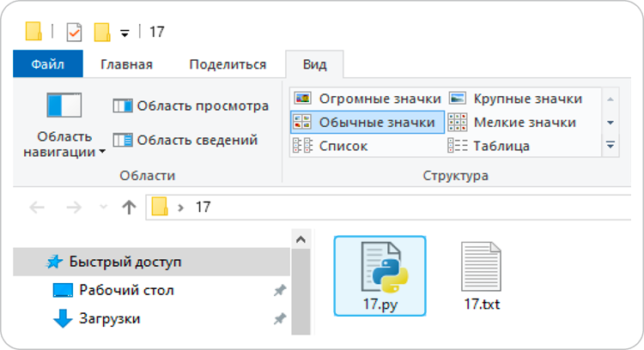Expand the layout gallery more button
The image size is (644, 350).
click(611, 145)
